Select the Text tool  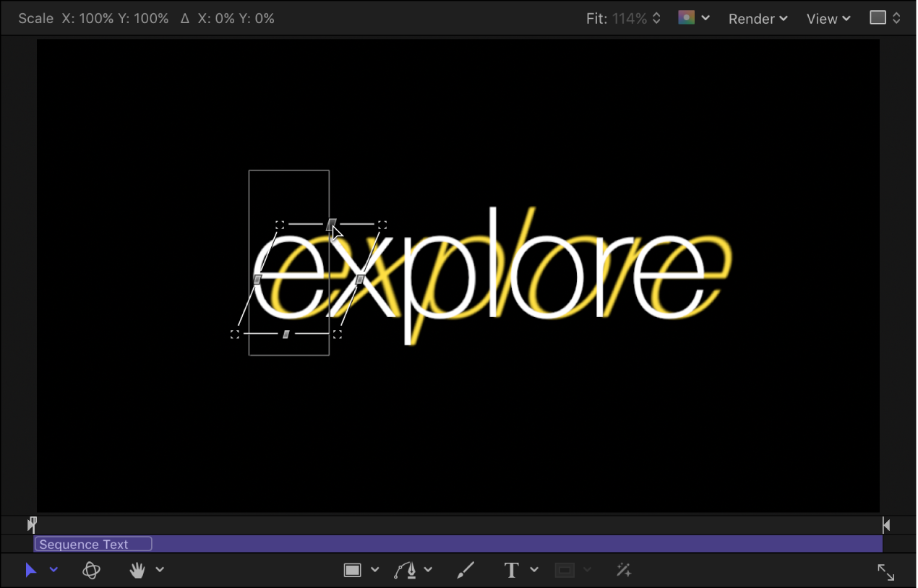(x=511, y=570)
